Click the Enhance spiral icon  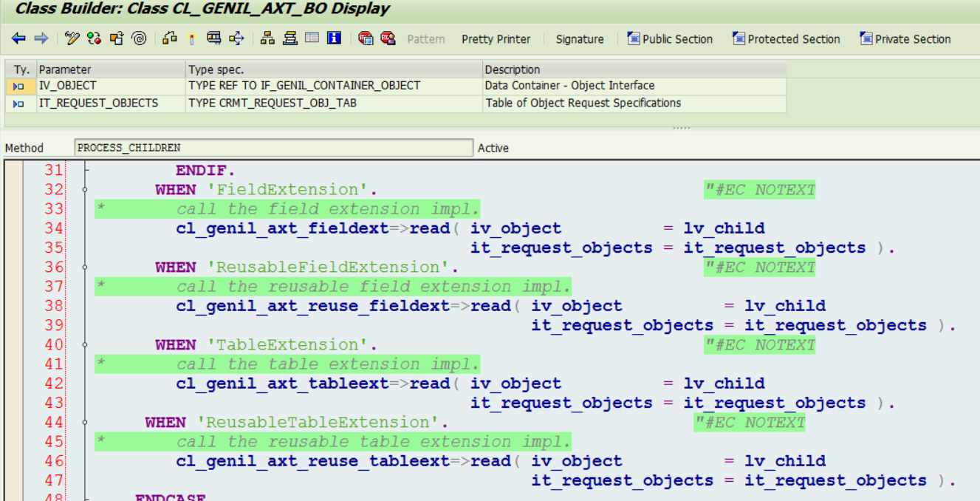(x=139, y=38)
